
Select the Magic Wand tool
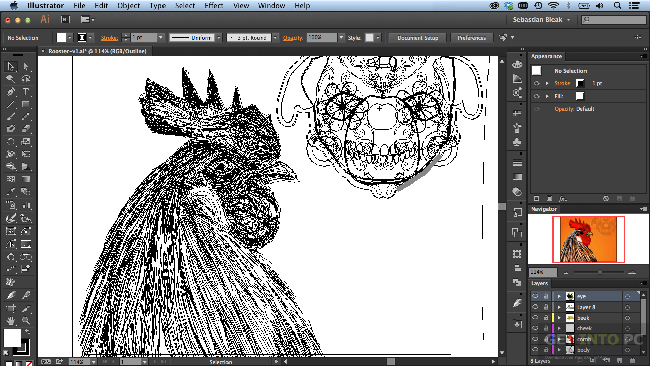tap(11, 79)
